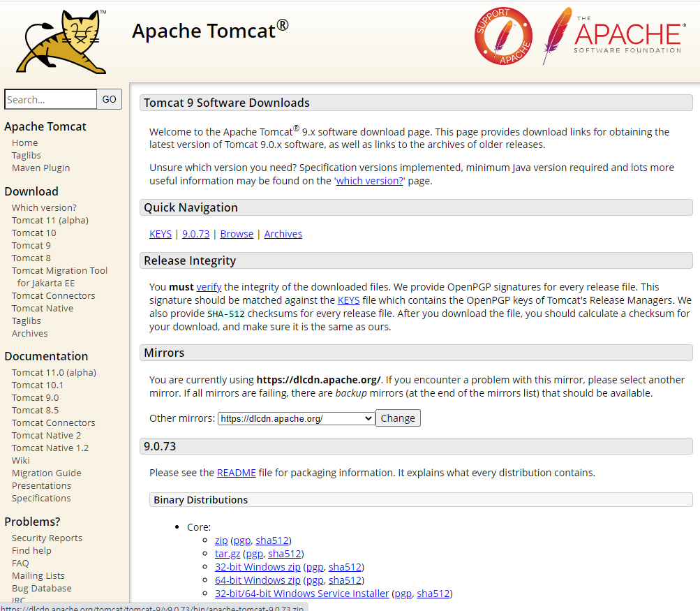Open Bug Database link
This screenshot has width=700, height=611.
[41, 588]
